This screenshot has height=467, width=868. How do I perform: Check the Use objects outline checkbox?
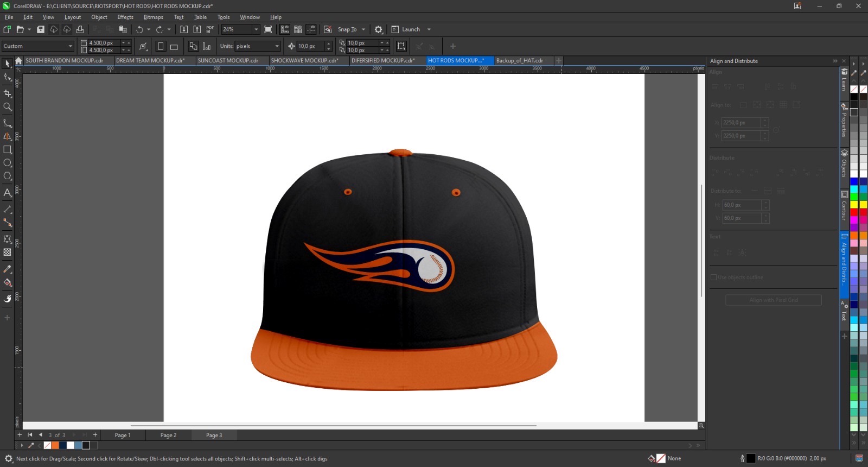click(x=714, y=277)
